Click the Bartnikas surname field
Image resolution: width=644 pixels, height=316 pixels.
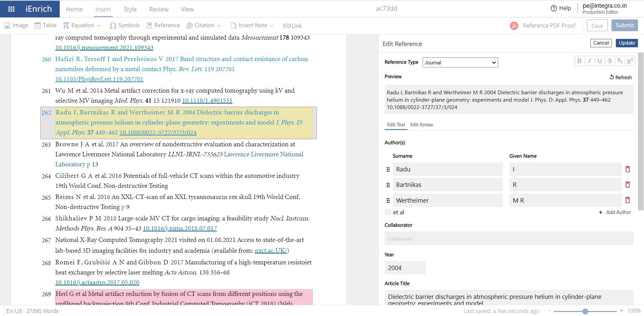point(448,185)
